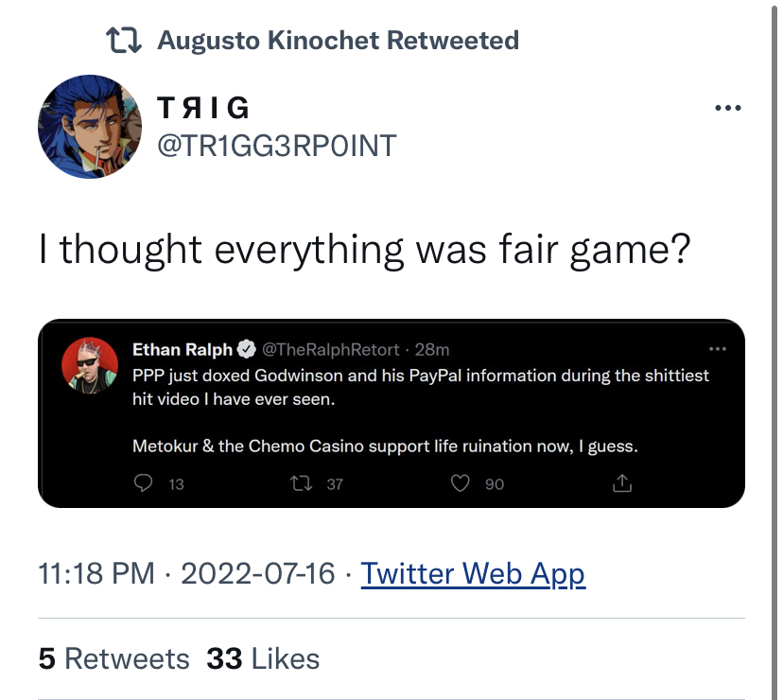Open TRIG's profile picture avatar
This screenshot has width=783, height=700.
(90, 127)
